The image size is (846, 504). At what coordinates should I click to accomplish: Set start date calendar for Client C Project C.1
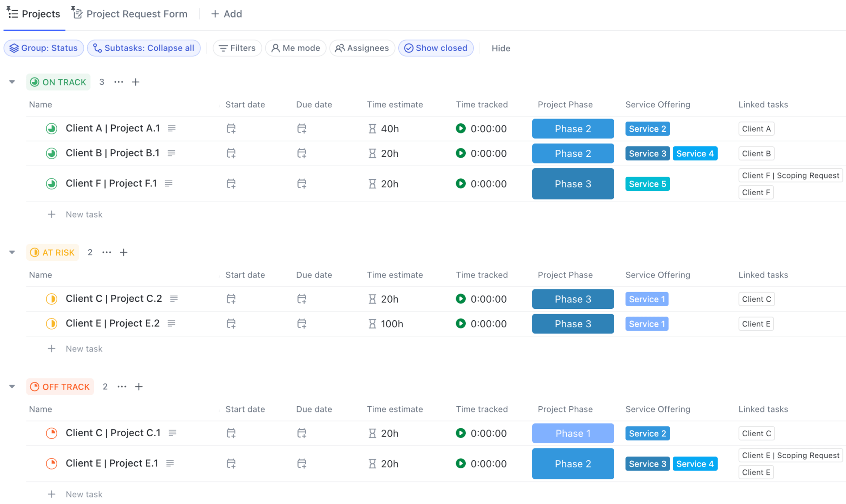231,434
